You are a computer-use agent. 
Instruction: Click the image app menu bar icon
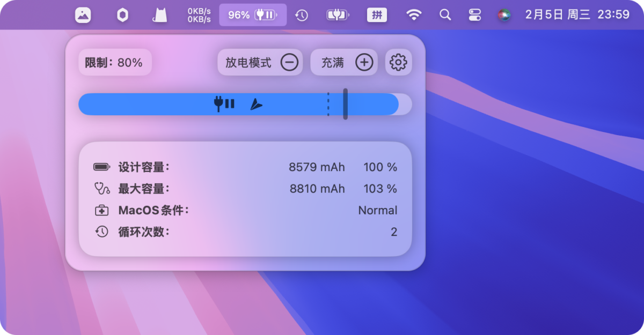[x=83, y=15]
